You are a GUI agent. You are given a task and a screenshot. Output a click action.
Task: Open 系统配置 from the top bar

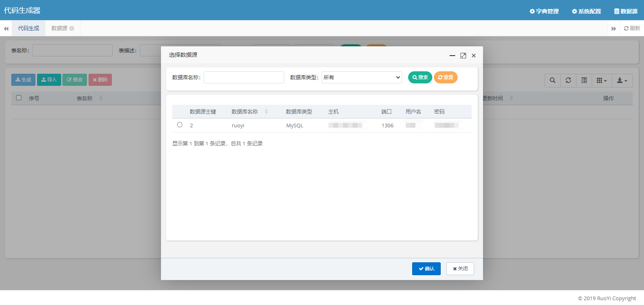[x=586, y=11]
